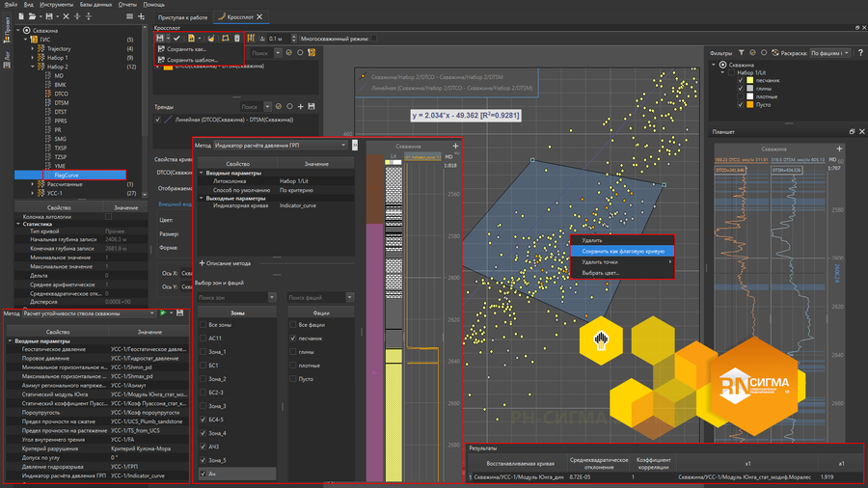The height and width of the screenshot is (488, 868).
Task: Click the X delete icon in project toolbar
Action: (66, 16)
